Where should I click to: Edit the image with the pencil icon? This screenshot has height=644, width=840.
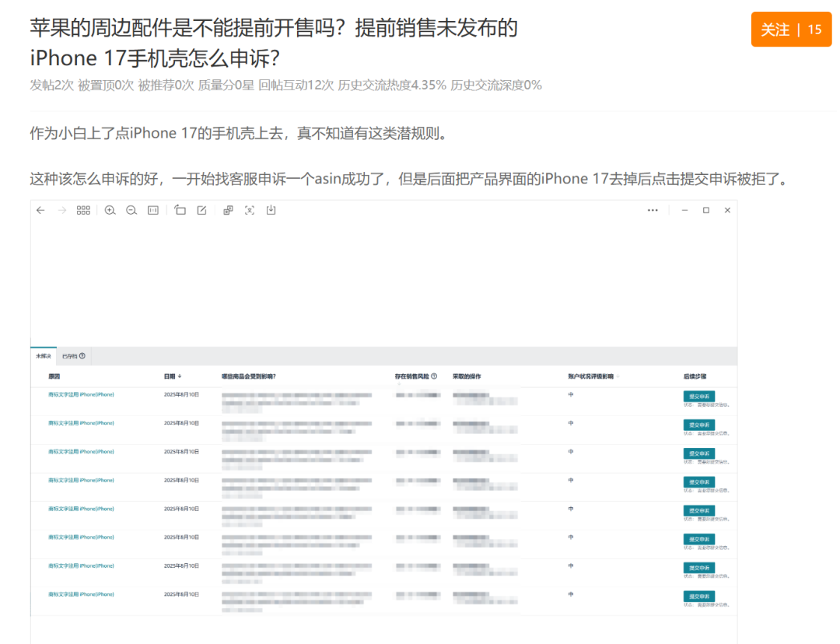[202, 211]
